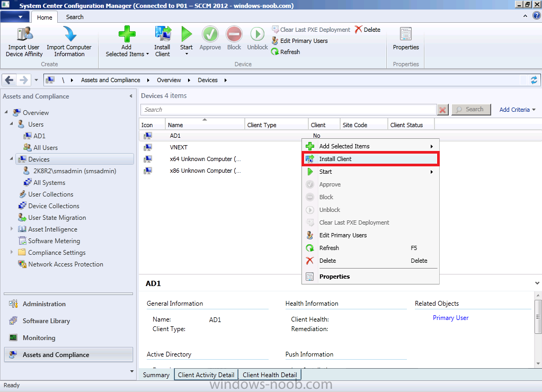Clear search with the red X button
Image resolution: width=542 pixels, height=392 pixels.
442,110
